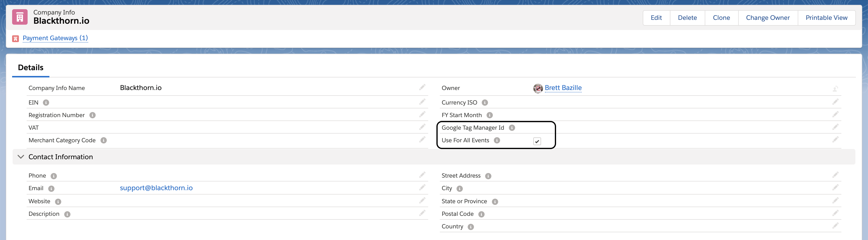The width and height of the screenshot is (868, 240).
Task: Click the Google Tag Manager Id label
Action: pyautogui.click(x=473, y=127)
